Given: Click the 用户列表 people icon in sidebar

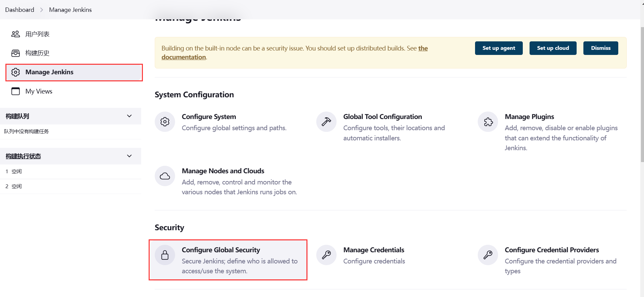Looking at the screenshot, I should click(x=16, y=34).
